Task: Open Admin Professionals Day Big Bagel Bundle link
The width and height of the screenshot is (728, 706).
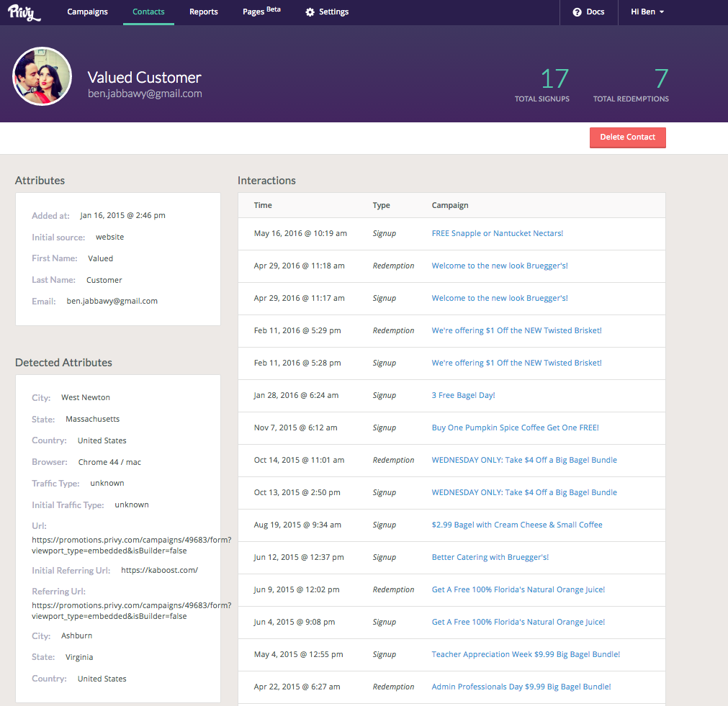Action: (x=521, y=687)
